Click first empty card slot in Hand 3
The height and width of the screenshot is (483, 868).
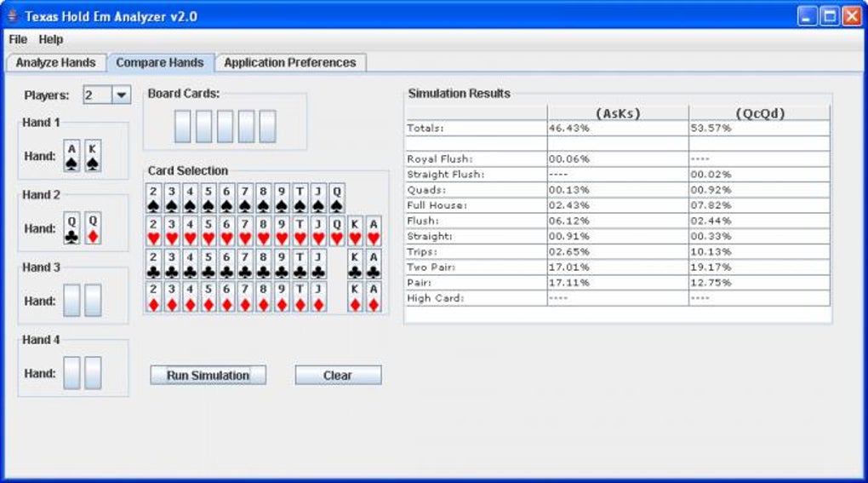pyautogui.click(x=71, y=301)
